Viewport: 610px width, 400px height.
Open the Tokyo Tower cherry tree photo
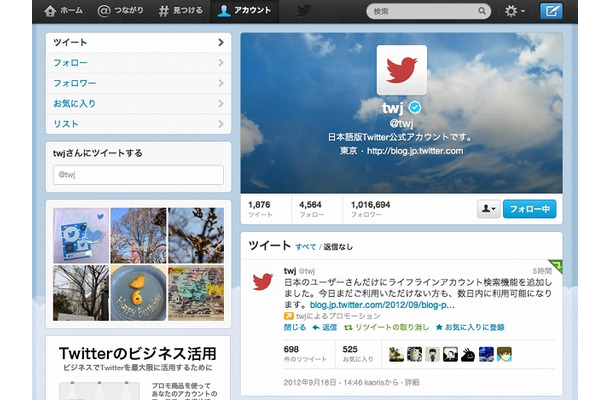coord(138,235)
